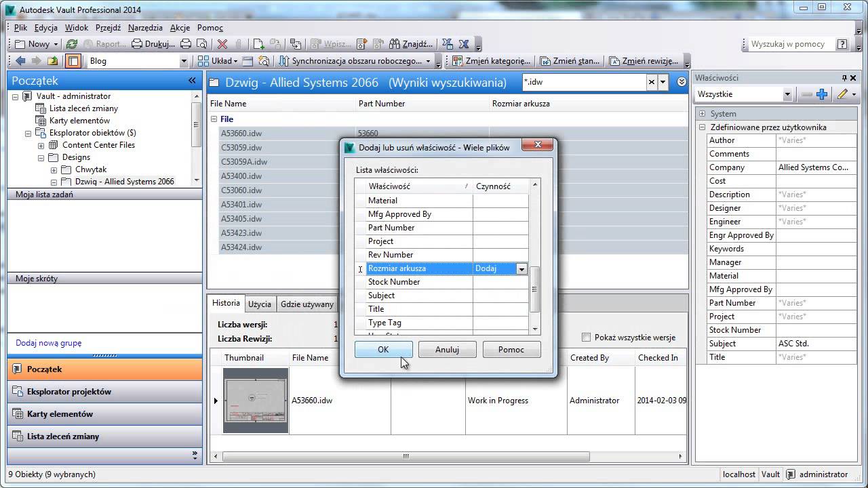Click the Anuluj button

pyautogui.click(x=447, y=350)
